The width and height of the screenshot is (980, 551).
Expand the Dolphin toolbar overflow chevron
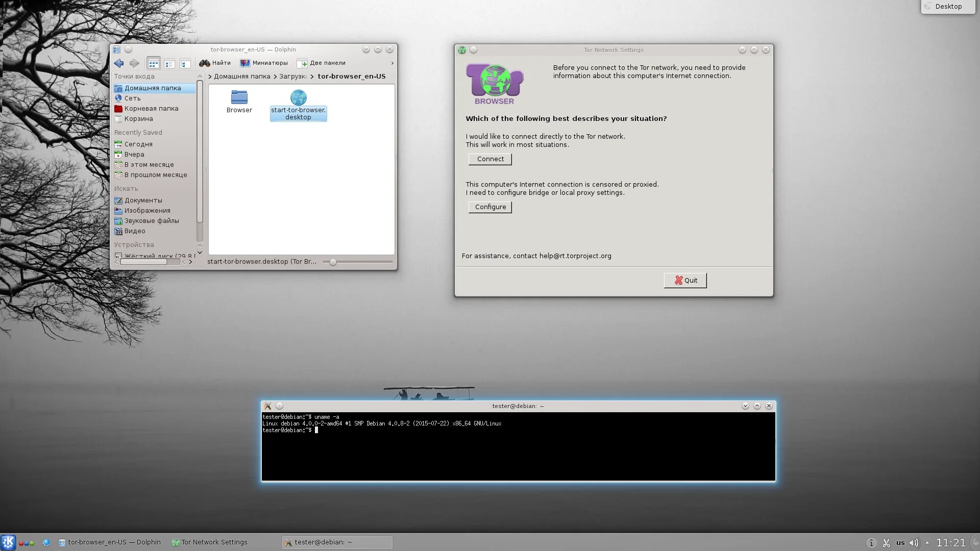click(392, 63)
